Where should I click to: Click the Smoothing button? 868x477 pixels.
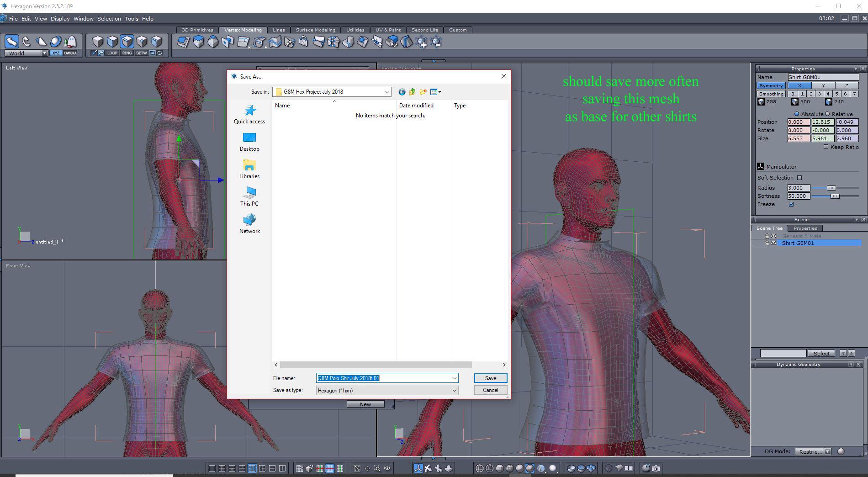(771, 94)
